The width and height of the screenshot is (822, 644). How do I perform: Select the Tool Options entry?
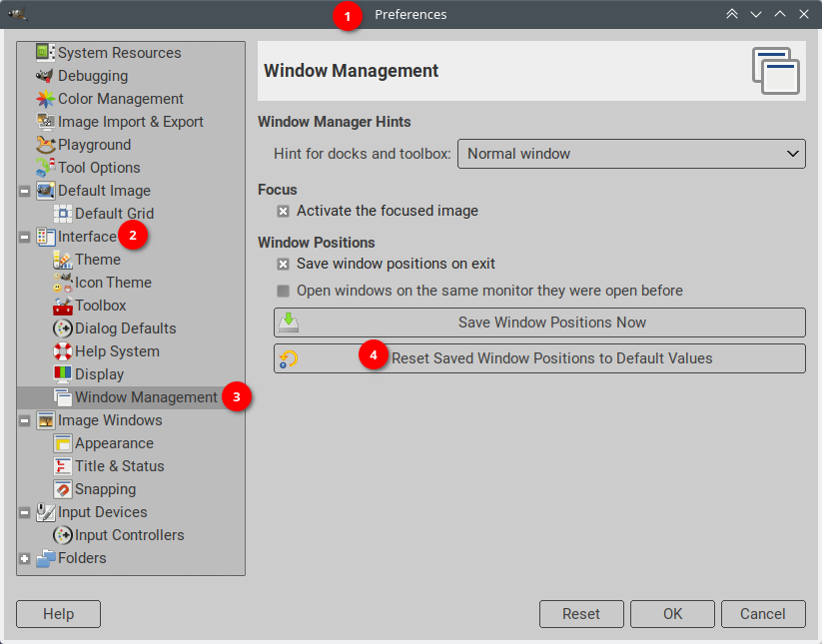[x=99, y=168]
